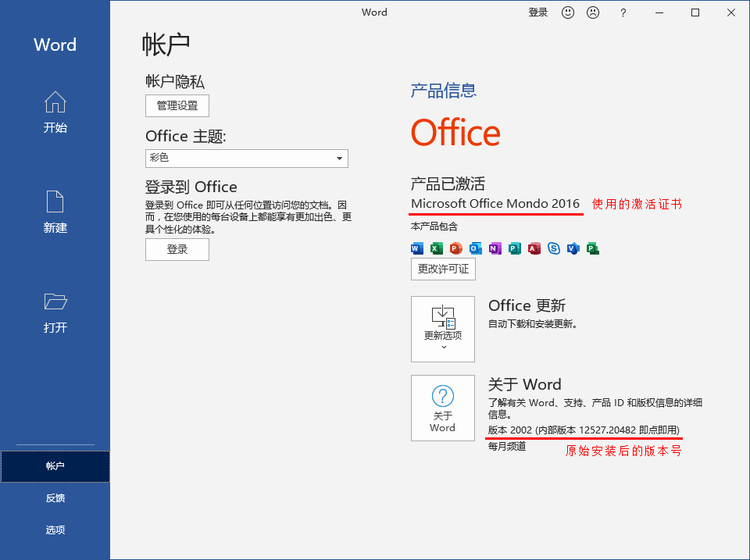Screen dimensions: 750x560
Task: Click the Visio product icon
Action: tap(573, 248)
